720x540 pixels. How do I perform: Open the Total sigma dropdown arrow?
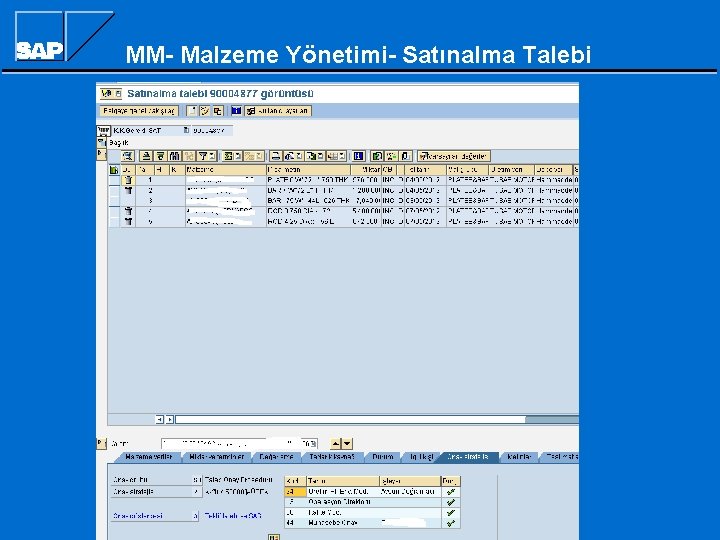pos(238,156)
